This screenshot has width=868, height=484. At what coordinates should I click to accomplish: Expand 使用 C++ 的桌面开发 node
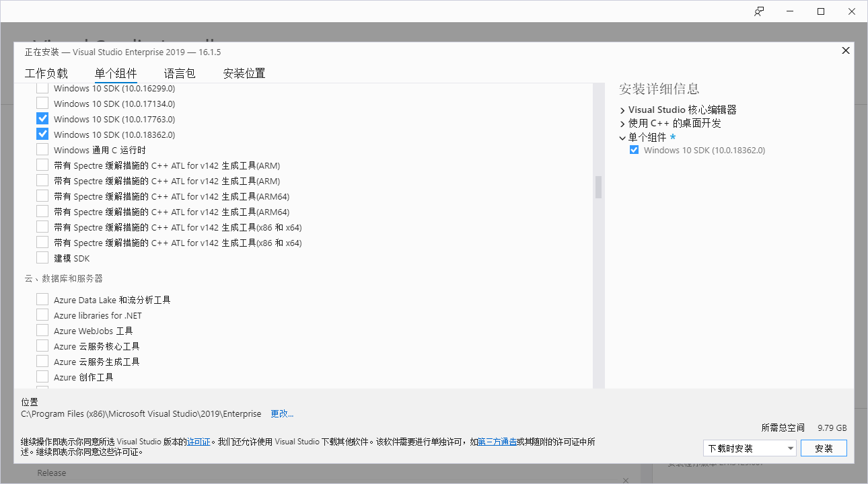pyautogui.click(x=622, y=124)
